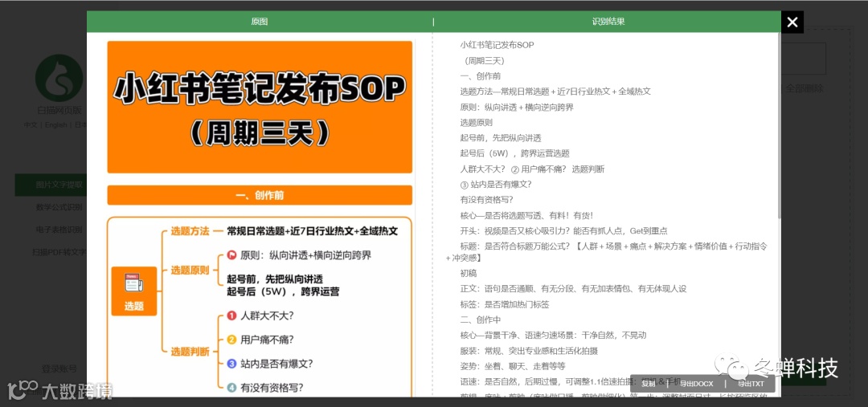
Task: Click the 白描 logo in background sidebar
Action: pos(59,78)
